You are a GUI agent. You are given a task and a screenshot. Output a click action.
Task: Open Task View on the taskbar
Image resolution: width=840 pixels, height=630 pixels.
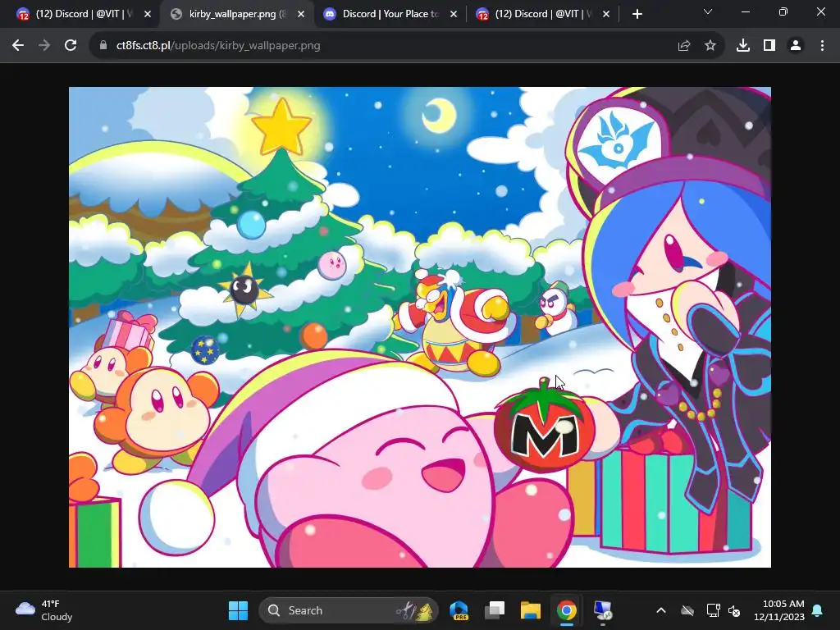[x=495, y=610]
